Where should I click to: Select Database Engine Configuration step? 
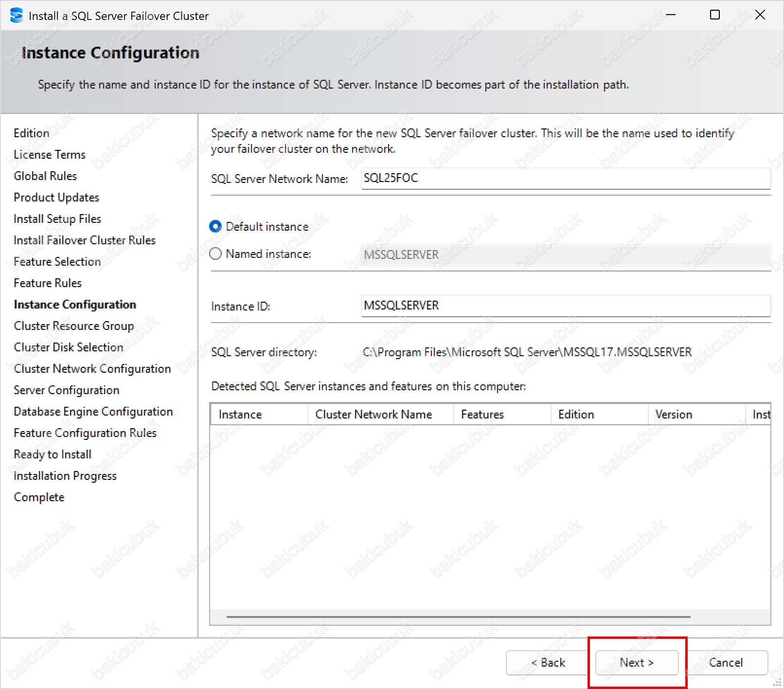[93, 412]
